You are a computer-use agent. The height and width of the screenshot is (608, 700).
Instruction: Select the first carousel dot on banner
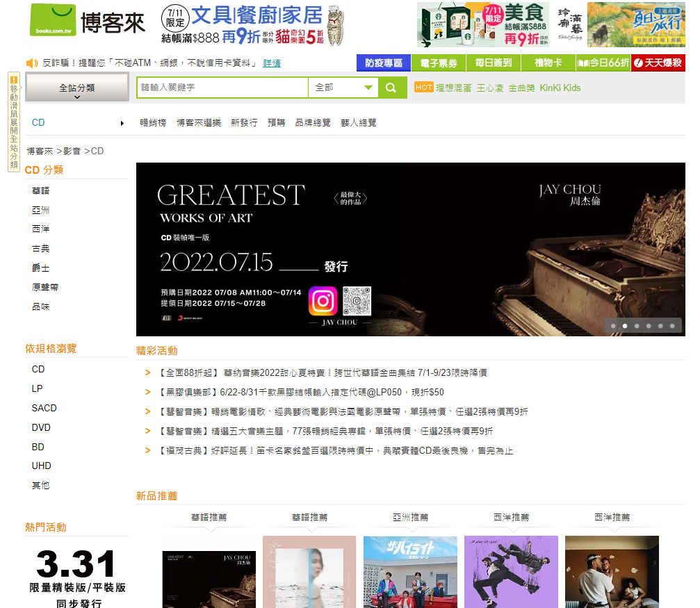[x=613, y=326]
